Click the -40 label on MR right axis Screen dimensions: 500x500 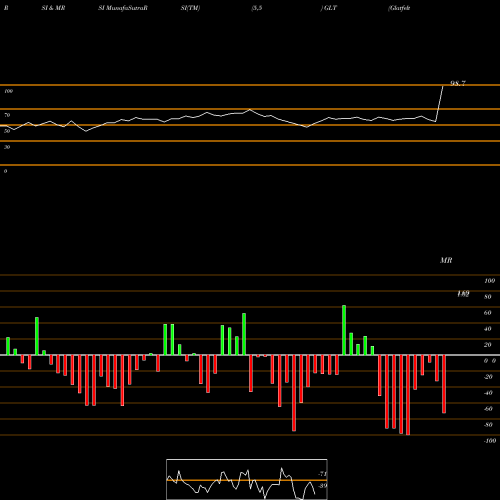coord(488,393)
